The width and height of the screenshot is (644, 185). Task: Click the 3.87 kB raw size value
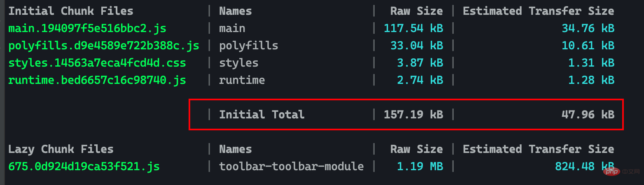(420, 63)
